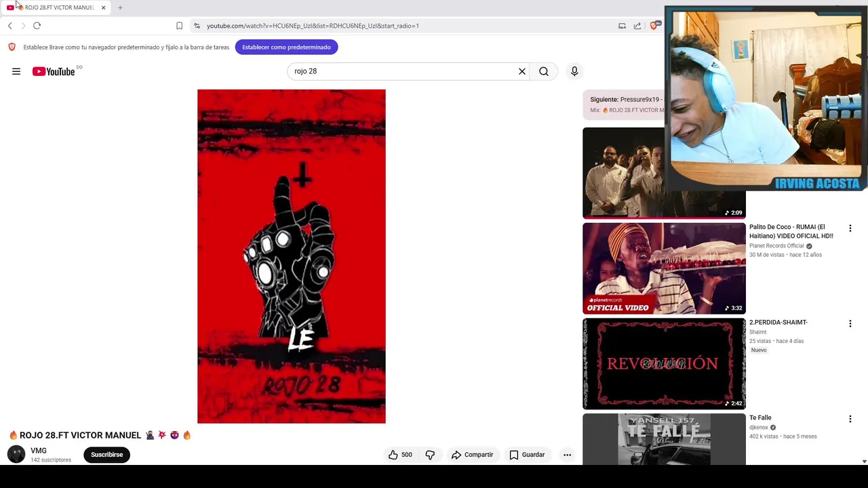Open Palito De Coco video title
The width and height of the screenshot is (868, 488).
(x=791, y=231)
